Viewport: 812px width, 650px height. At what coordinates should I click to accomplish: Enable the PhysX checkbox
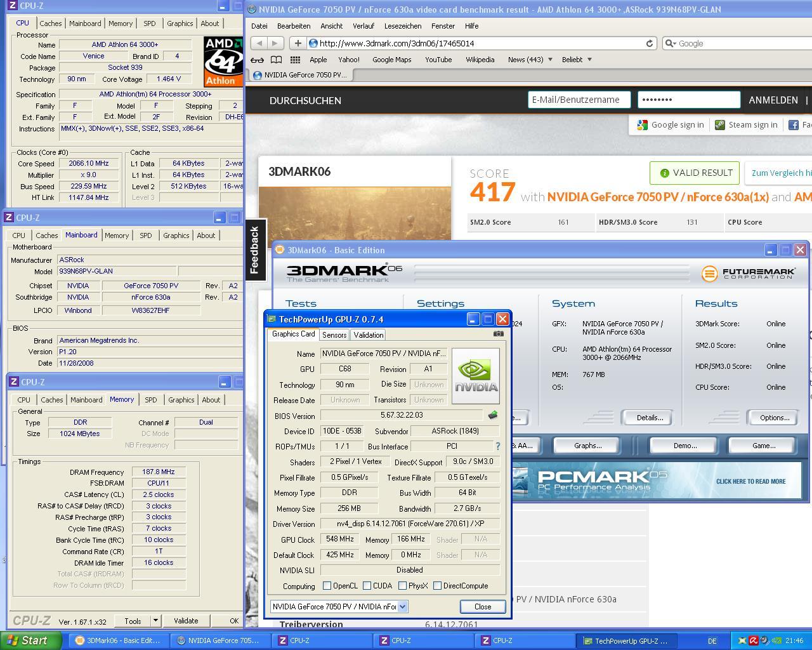[x=402, y=586]
